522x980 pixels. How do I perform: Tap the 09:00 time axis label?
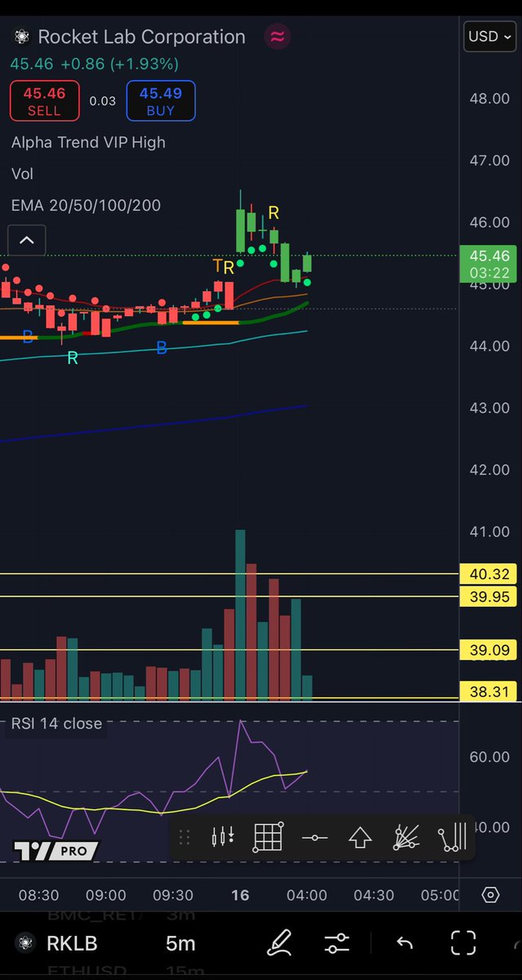106,895
